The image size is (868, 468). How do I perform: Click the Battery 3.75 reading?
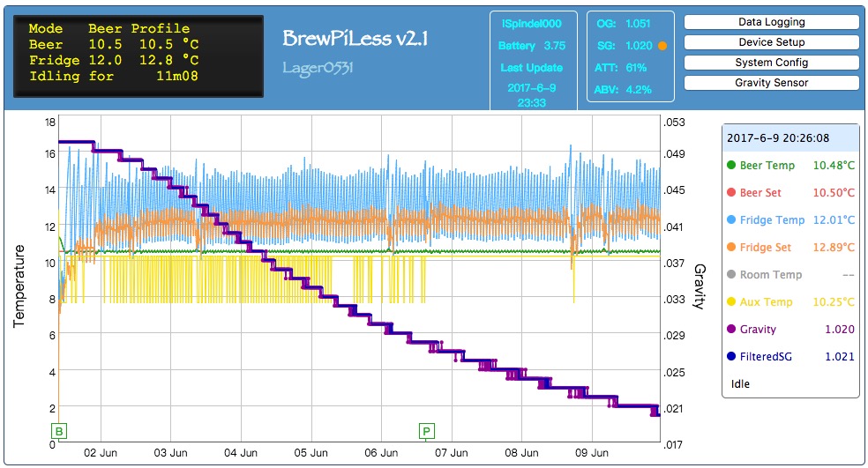[531, 46]
